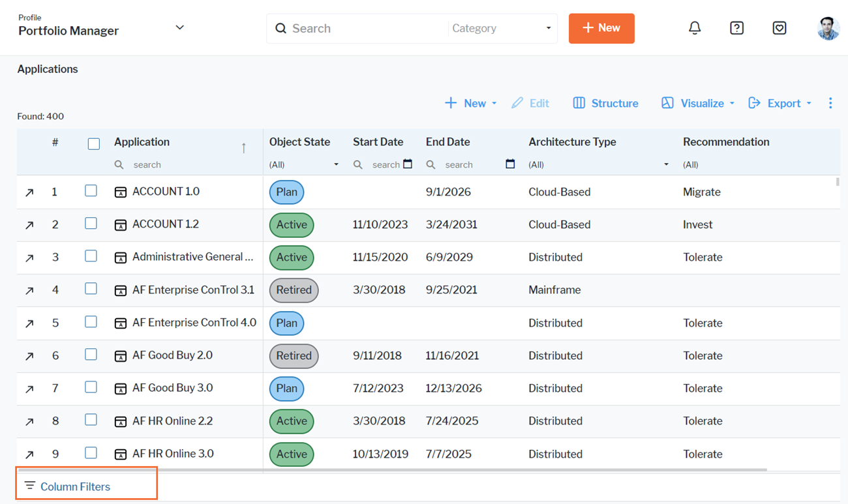This screenshot has width=848, height=504.
Task: Open the Column Filters link
Action: (75, 486)
